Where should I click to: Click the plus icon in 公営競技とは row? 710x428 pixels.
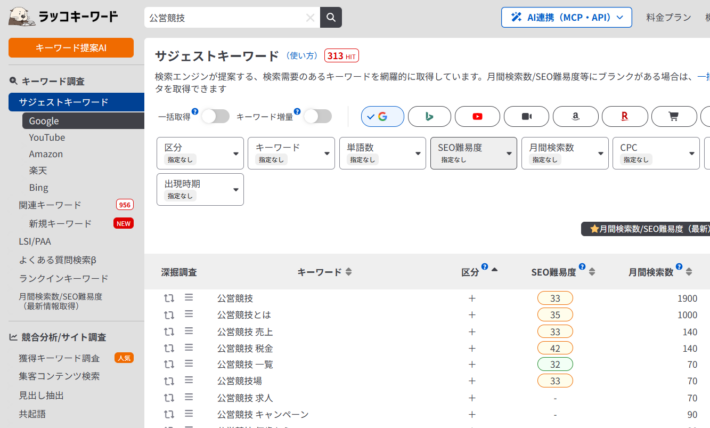coord(472,315)
